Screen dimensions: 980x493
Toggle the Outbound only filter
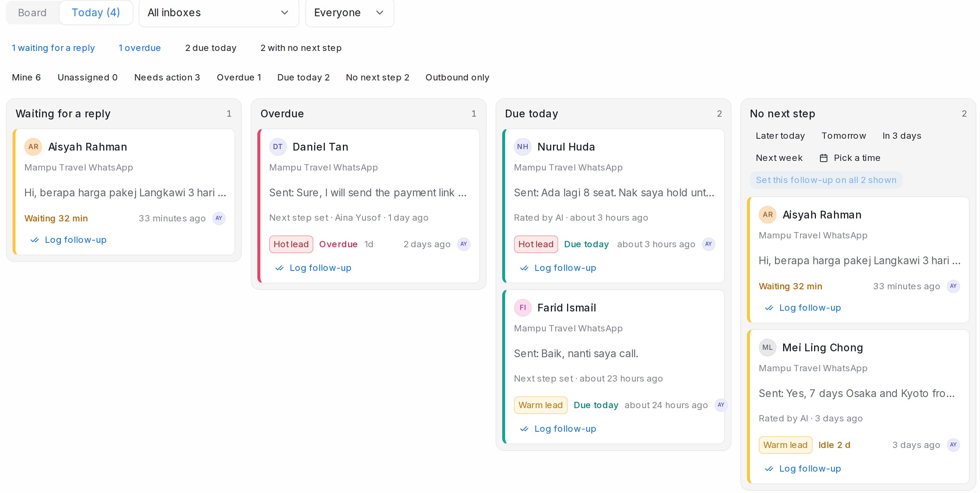(x=457, y=77)
